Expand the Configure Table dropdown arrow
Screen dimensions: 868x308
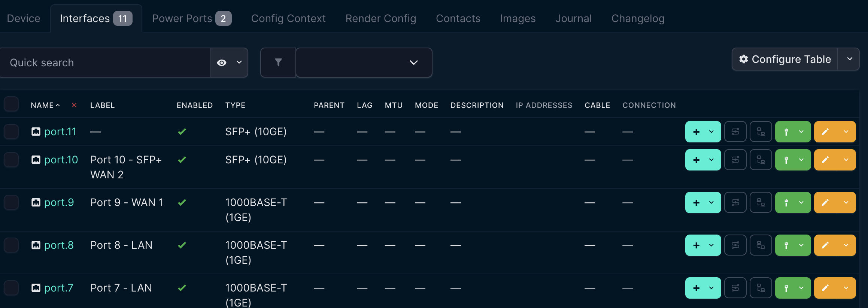click(850, 59)
